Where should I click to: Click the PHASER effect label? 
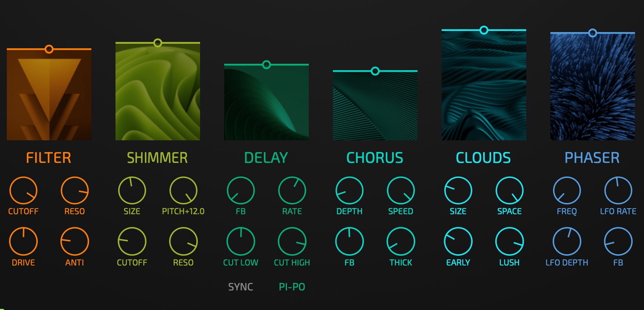tap(592, 158)
